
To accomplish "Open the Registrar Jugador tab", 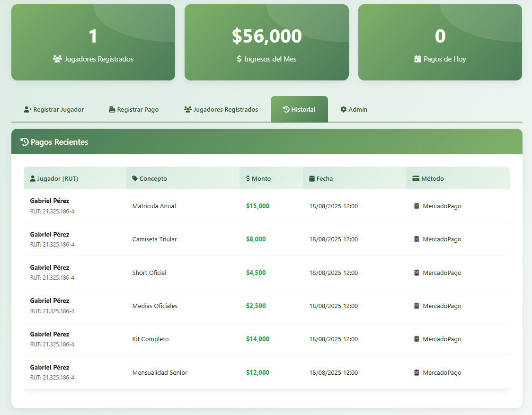I will click(54, 109).
